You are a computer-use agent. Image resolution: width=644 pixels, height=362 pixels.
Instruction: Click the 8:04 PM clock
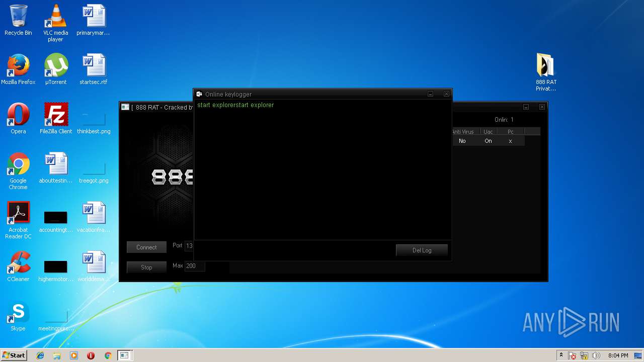[x=618, y=356]
